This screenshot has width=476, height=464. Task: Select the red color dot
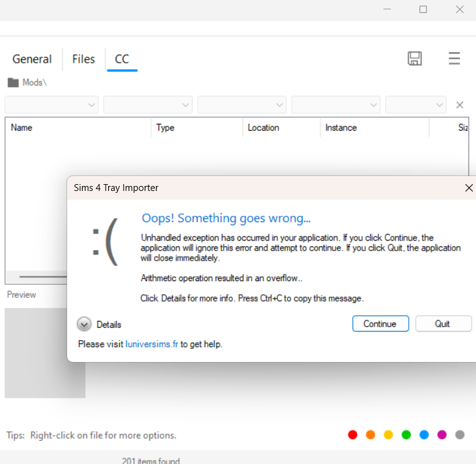[353, 435]
